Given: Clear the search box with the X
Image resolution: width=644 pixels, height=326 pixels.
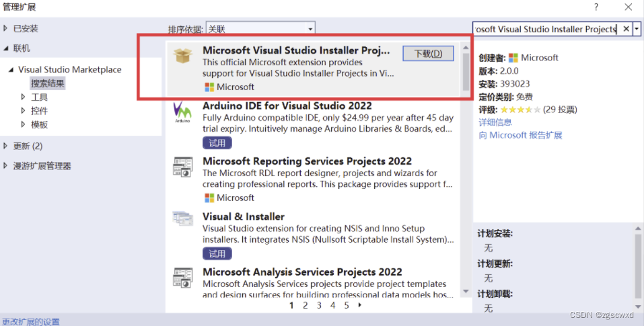Looking at the screenshot, I should pos(626,29).
